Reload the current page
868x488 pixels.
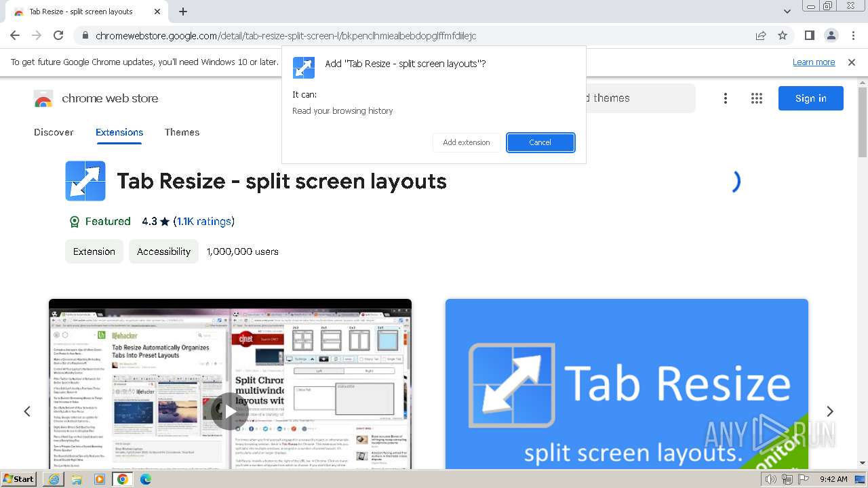(58, 36)
